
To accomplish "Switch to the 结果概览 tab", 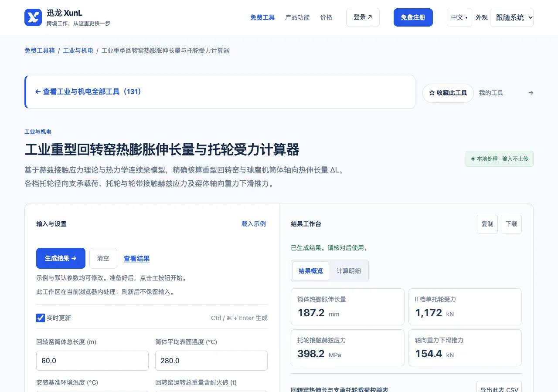I will click(x=311, y=271).
